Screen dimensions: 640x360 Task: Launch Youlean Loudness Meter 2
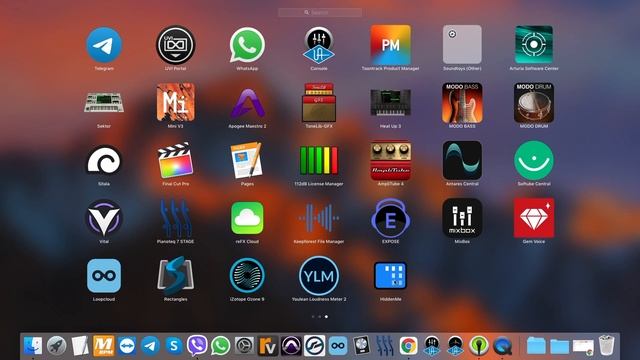click(319, 276)
